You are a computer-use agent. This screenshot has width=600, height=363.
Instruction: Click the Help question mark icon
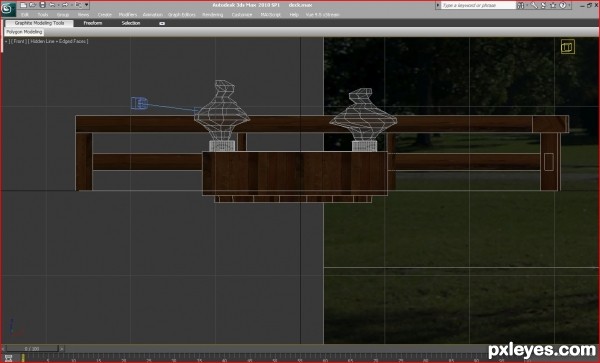(562, 5)
